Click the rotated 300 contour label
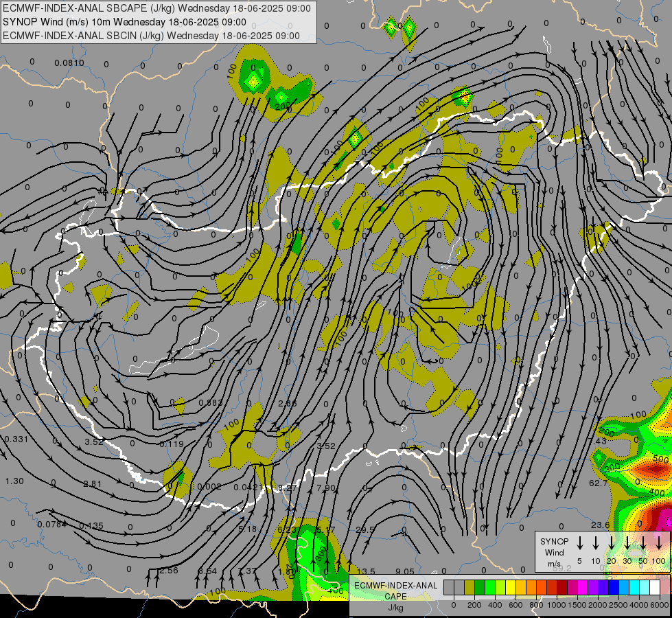Image resolution: width=672 pixels, height=618 pixels. 321,553
